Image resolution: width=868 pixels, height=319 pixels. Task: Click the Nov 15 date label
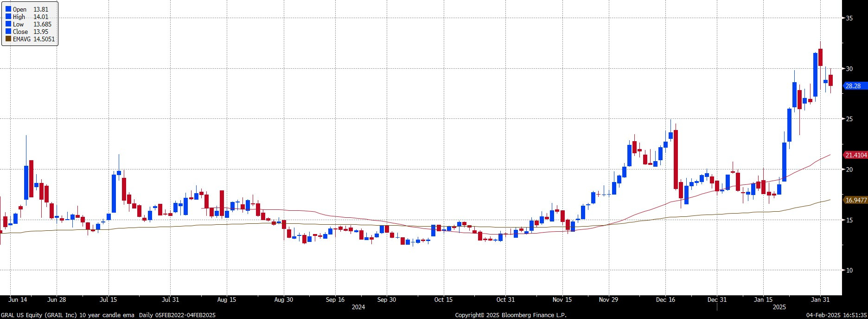[562, 299]
